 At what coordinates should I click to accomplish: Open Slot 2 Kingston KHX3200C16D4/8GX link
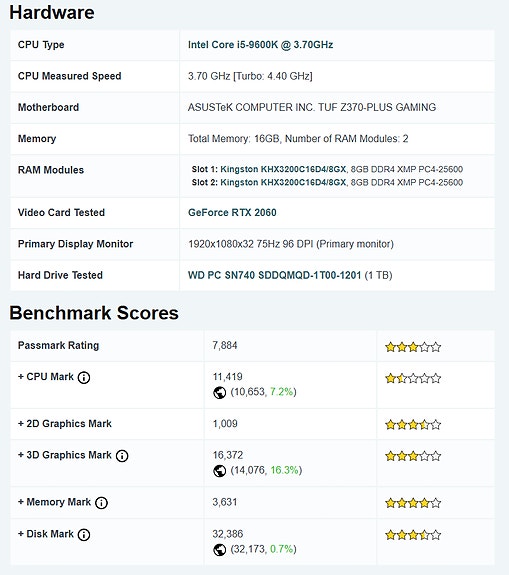click(283, 182)
